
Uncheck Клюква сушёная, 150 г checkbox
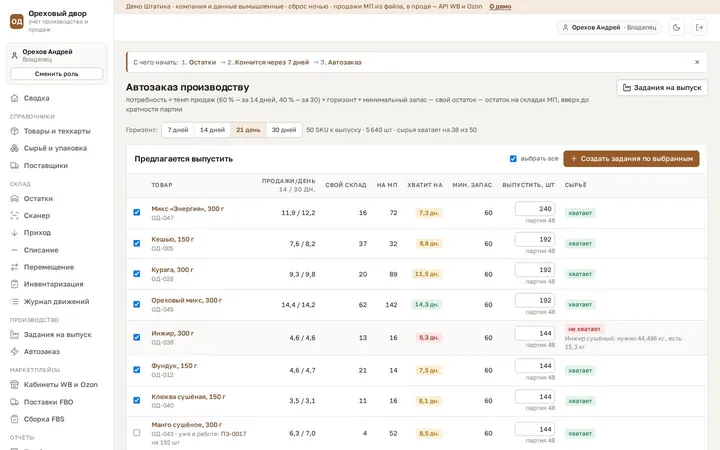[x=136, y=400]
